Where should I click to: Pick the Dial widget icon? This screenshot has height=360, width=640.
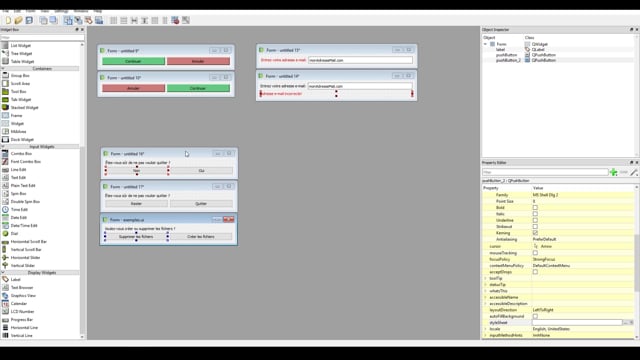pyautogui.click(x=5, y=233)
